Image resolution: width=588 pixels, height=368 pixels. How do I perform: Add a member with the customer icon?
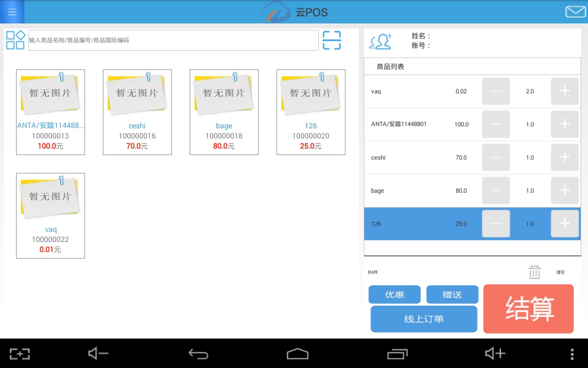(381, 41)
